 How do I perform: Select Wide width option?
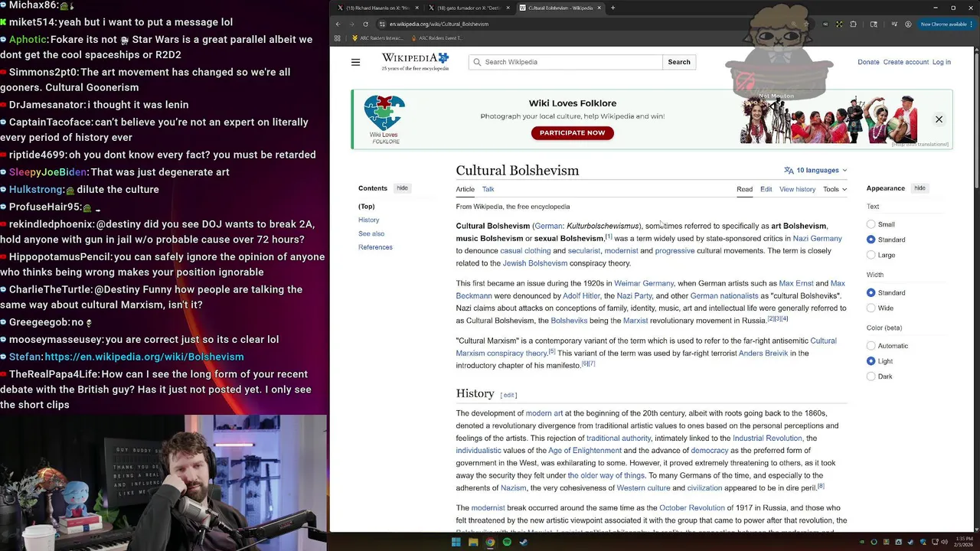point(871,308)
